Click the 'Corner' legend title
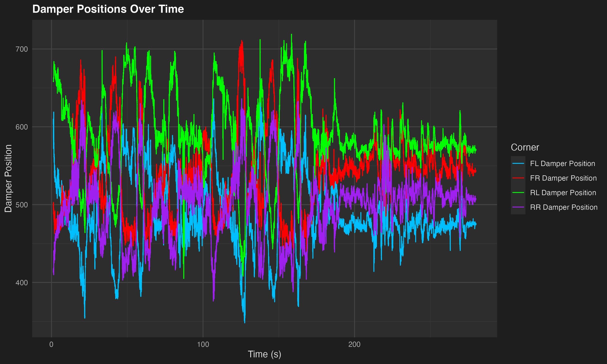Screen dimensions: 607x364 pos(525,147)
